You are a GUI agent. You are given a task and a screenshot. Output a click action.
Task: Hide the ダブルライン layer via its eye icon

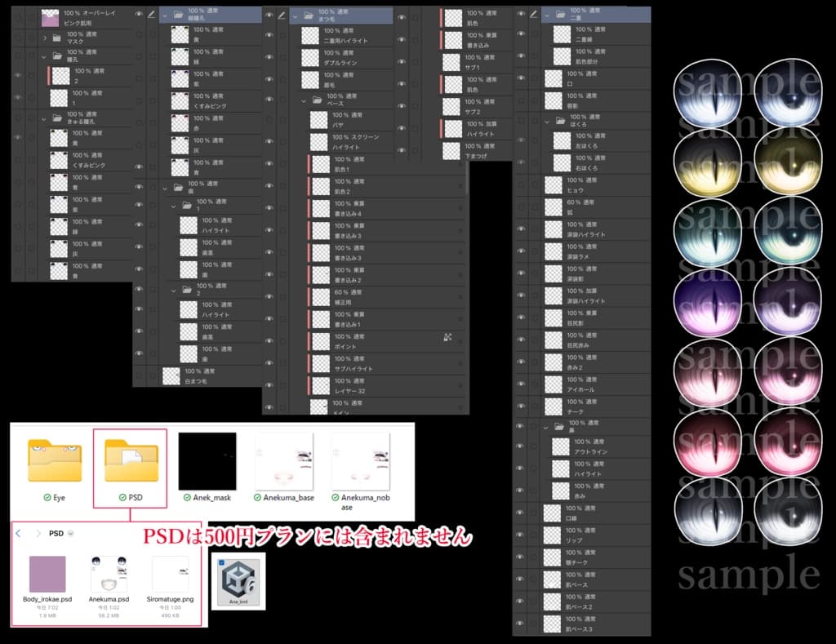269,57
